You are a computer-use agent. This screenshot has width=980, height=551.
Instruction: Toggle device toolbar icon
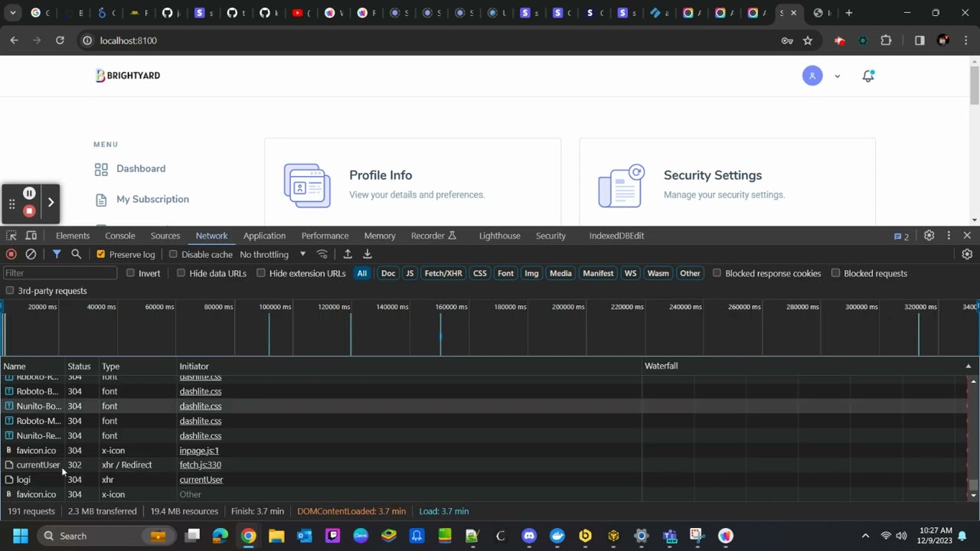coord(31,236)
